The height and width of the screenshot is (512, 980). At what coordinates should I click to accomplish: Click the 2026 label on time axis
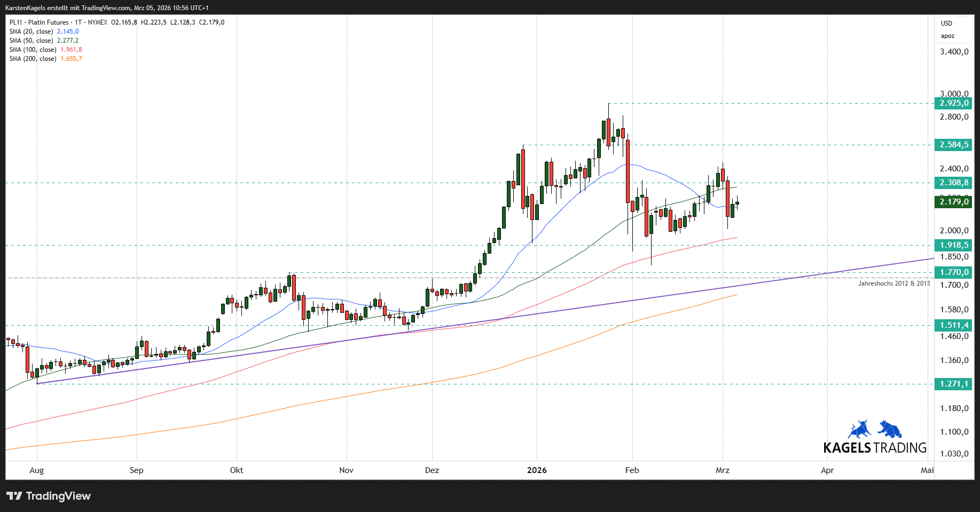coord(537,470)
